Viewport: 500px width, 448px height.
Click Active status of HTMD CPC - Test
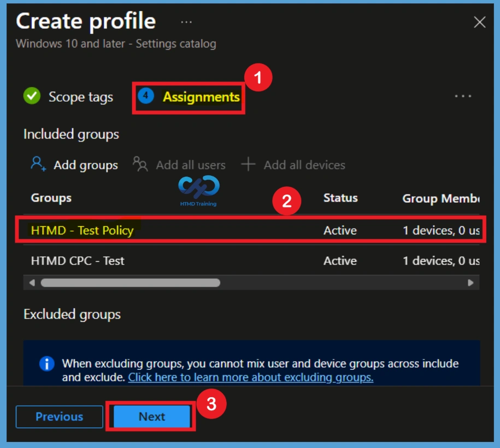(x=340, y=261)
